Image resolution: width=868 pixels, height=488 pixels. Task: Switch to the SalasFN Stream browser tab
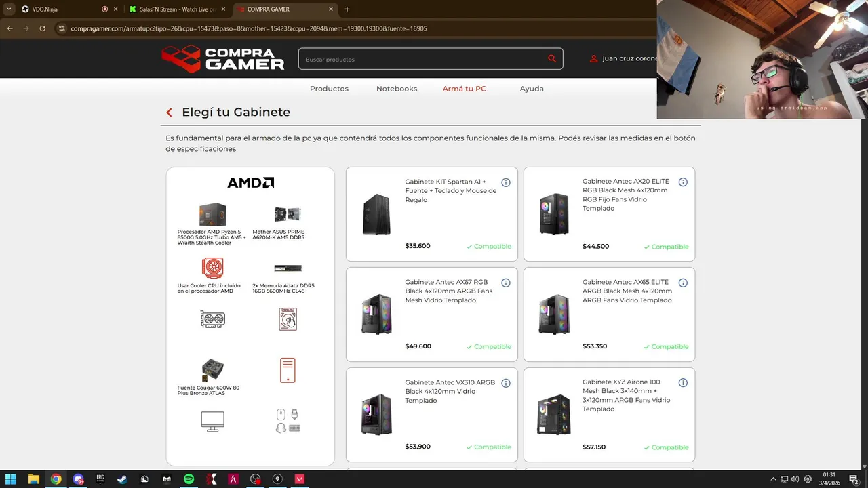tap(178, 9)
